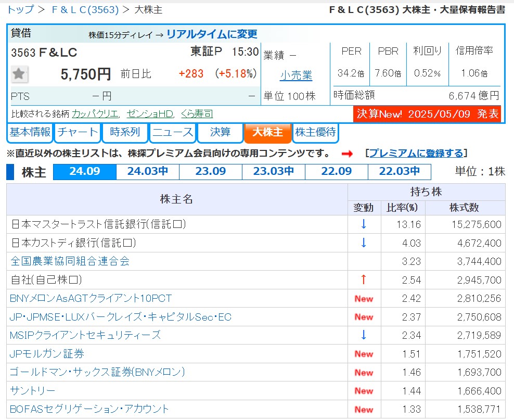This screenshot has height=420, width=514.
Task: Switch to 時系列 tab
Action: click(x=125, y=132)
